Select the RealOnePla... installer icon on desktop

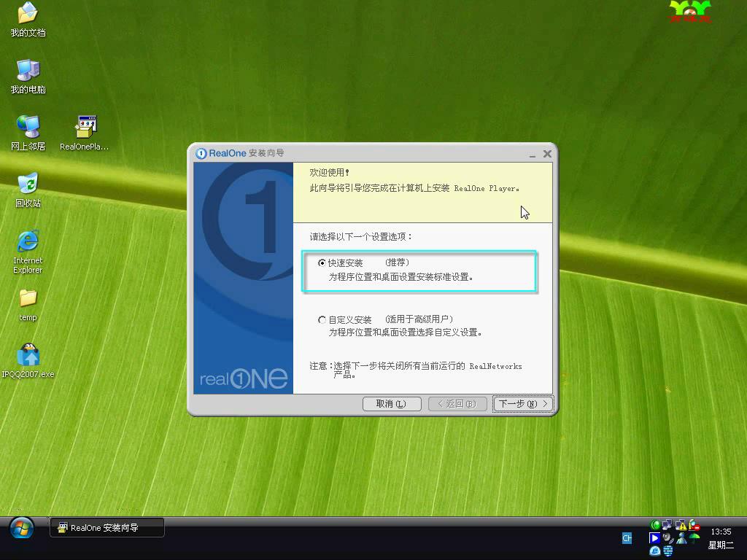(85, 133)
